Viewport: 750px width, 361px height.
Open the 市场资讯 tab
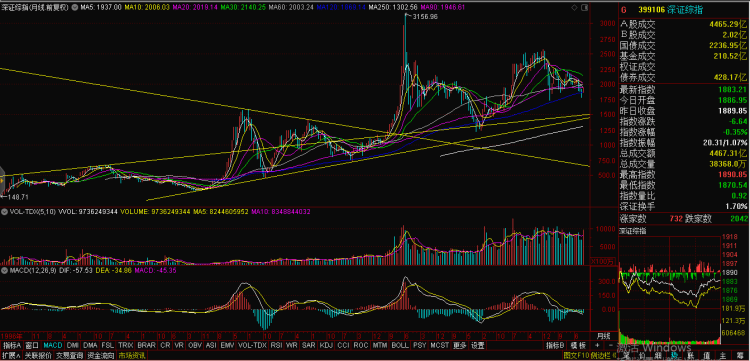tap(132, 355)
